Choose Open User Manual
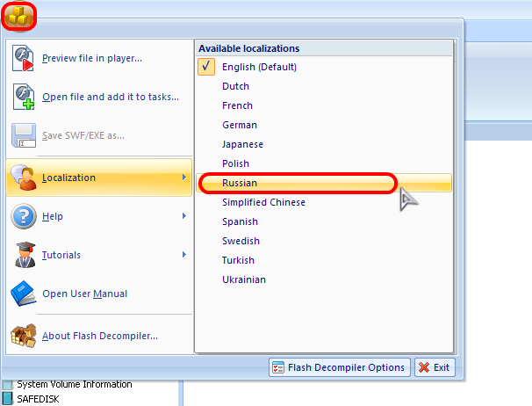 (99, 294)
